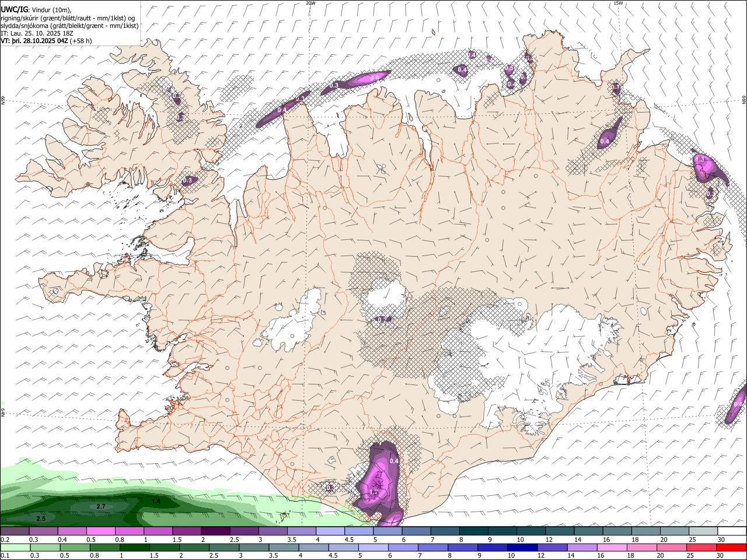Pick the dark green lower swatch labeled 1

pos(135,547)
